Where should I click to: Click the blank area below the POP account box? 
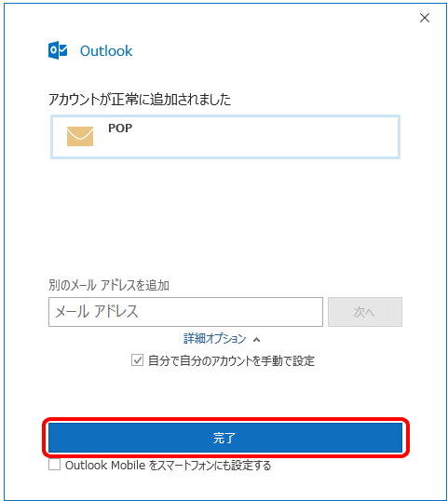(x=225, y=217)
